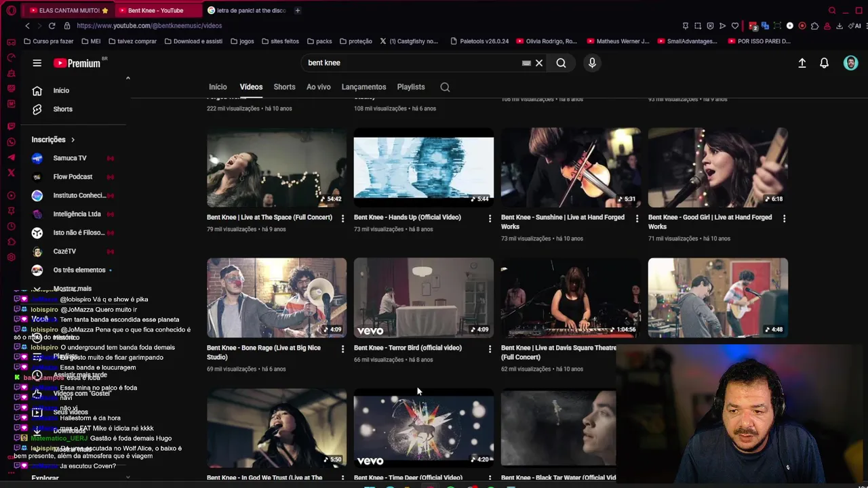Clear the search box with the X
This screenshot has width=868, height=488.
tap(539, 63)
